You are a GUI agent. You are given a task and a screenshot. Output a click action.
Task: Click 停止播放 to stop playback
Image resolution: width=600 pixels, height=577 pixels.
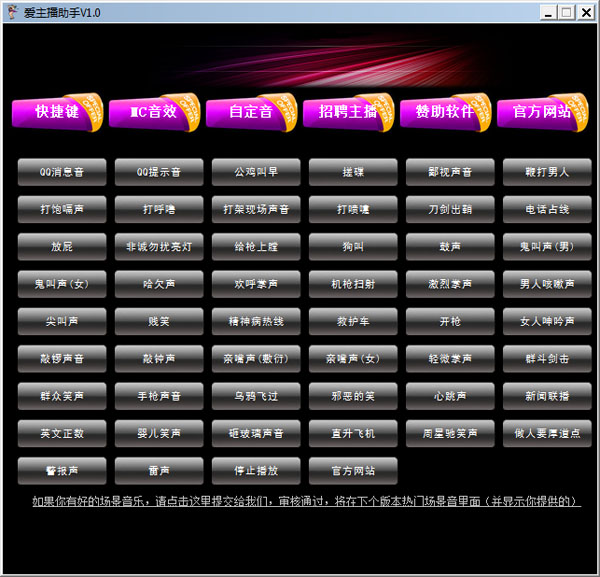coord(256,471)
